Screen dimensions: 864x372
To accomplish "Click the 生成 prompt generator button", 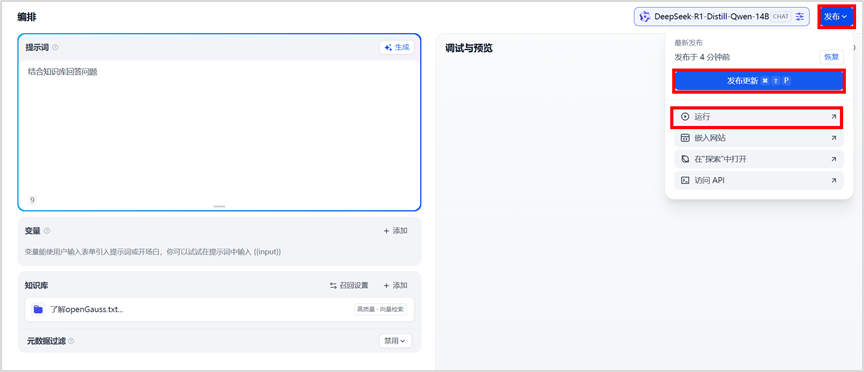I will 397,47.
